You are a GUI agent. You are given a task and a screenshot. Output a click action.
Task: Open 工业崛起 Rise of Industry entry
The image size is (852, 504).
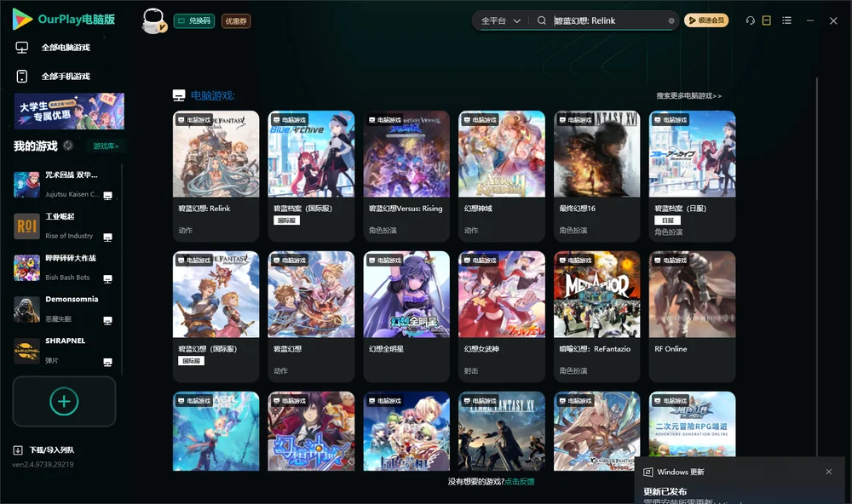(x=63, y=226)
